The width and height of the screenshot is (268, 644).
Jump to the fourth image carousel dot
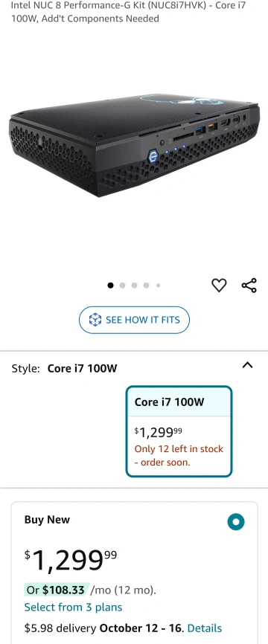tap(146, 286)
